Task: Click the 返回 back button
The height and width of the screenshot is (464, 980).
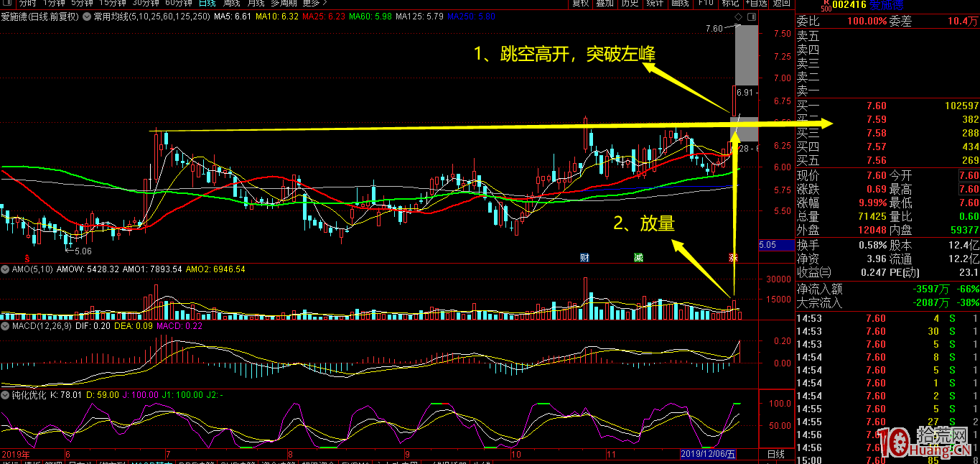Action: [x=780, y=4]
